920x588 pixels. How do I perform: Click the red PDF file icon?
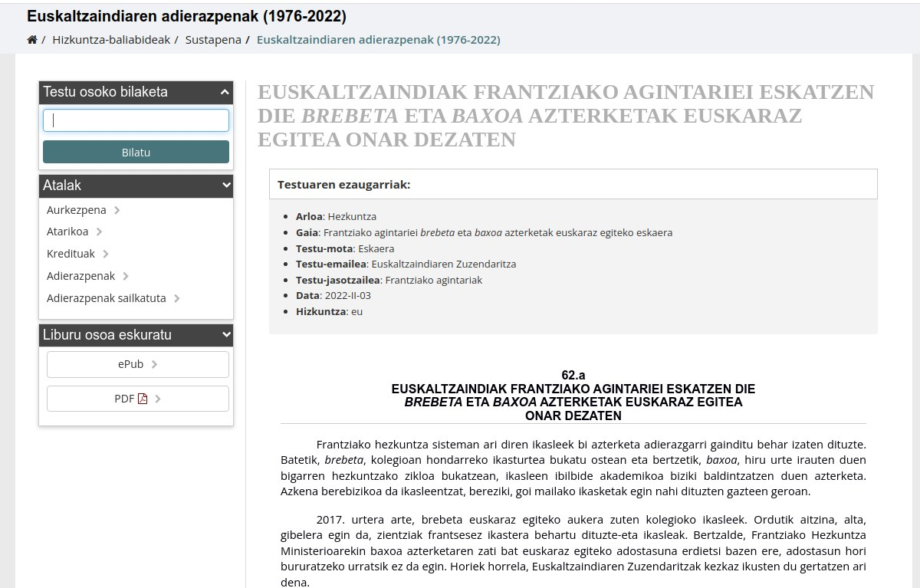tap(143, 399)
